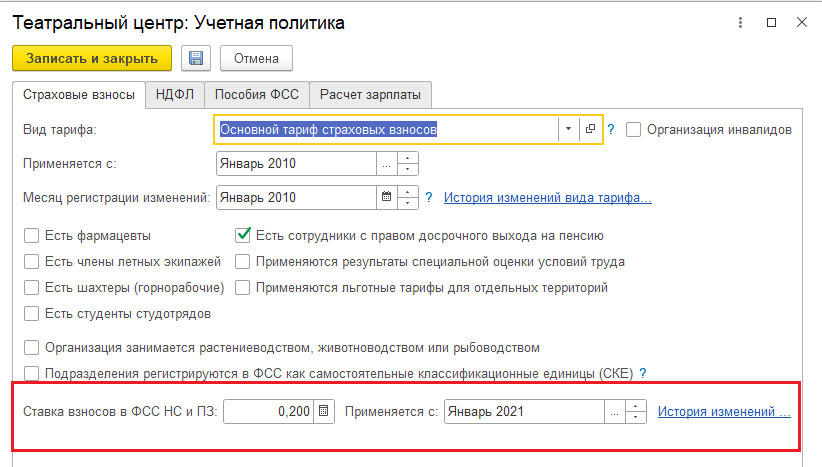The image size is (822, 467).
Task: Expand the Вид тарифа dropdown arrow
Action: [x=568, y=129]
